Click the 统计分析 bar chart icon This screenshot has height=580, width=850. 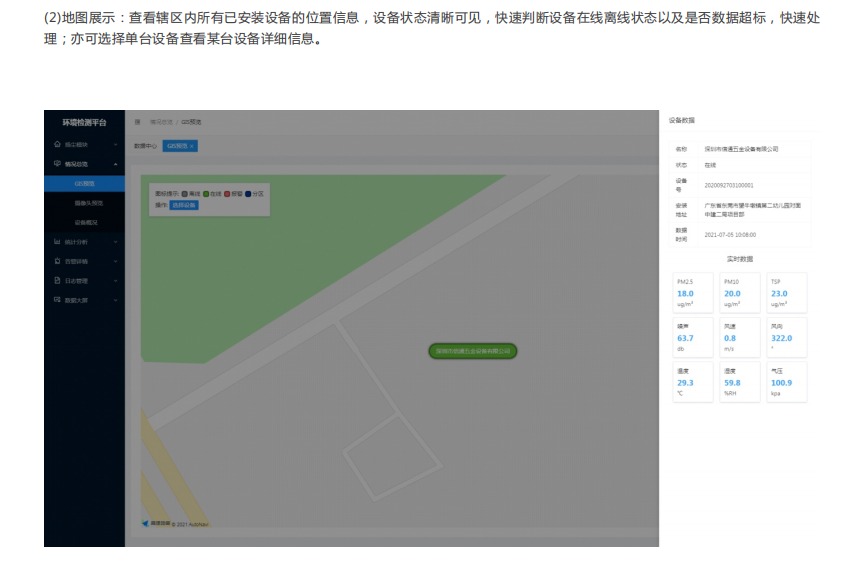coord(57,241)
